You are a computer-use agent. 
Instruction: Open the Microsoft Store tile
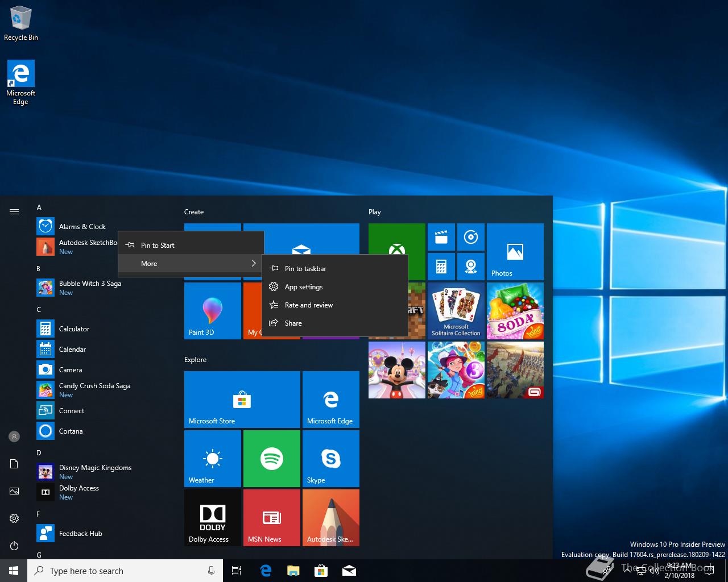pos(242,400)
